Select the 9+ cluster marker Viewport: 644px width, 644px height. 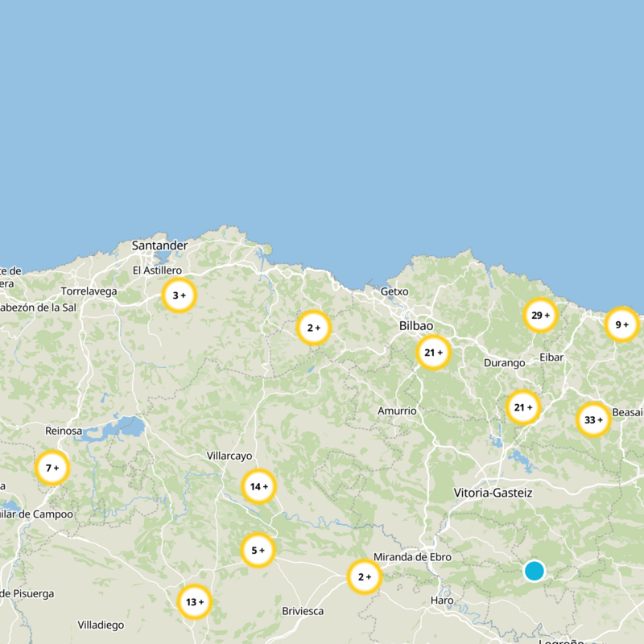pyautogui.click(x=621, y=324)
